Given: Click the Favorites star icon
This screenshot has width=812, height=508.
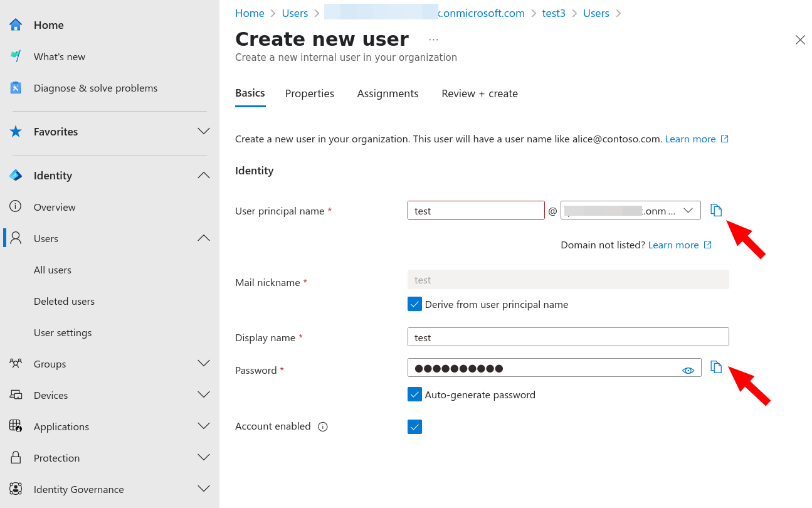Looking at the screenshot, I should pyautogui.click(x=16, y=132).
